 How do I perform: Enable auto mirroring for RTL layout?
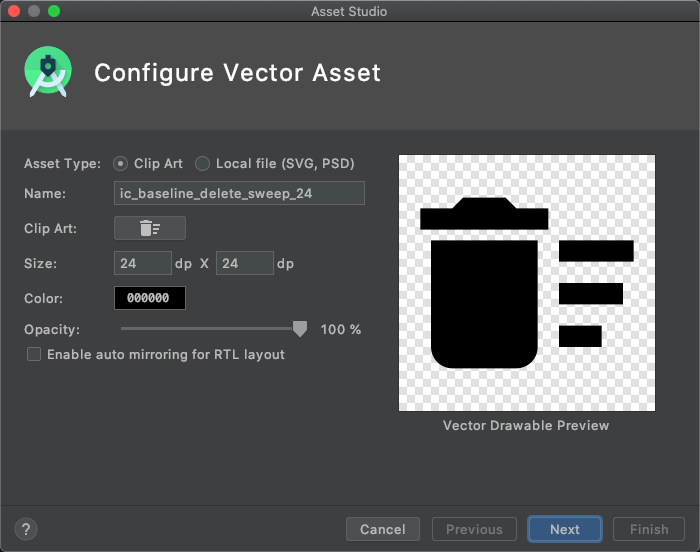click(34, 354)
